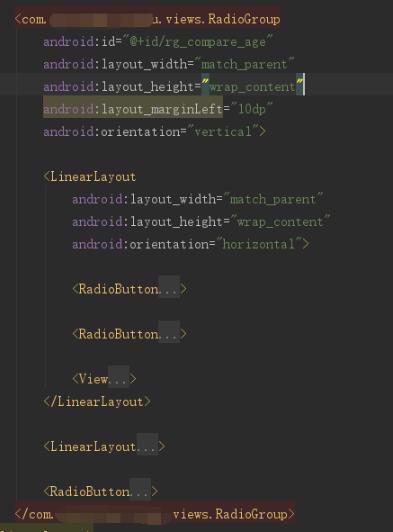
Task: Click android:layout_width attribute inside LinearLayout
Action: click(x=144, y=199)
